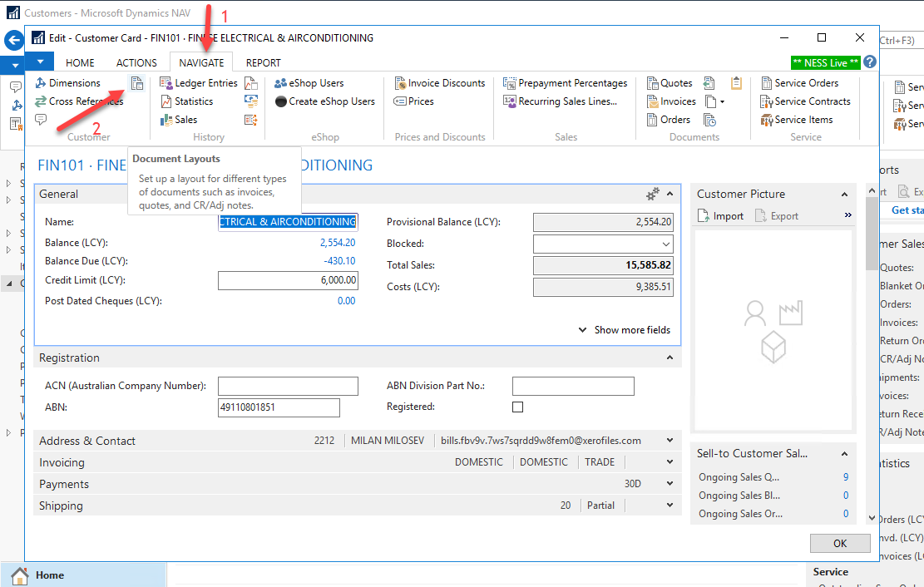Click the FactBox pane scroll-down arrow
This screenshot has width=924, height=587.
872,518
